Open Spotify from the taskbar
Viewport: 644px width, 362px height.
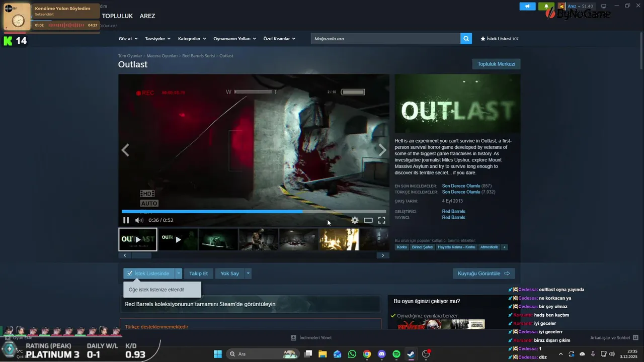396,354
